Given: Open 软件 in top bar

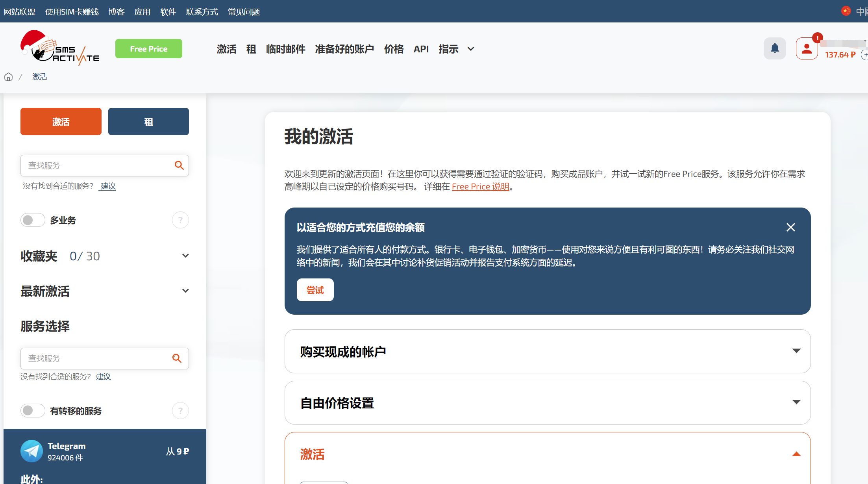Looking at the screenshot, I should point(168,12).
